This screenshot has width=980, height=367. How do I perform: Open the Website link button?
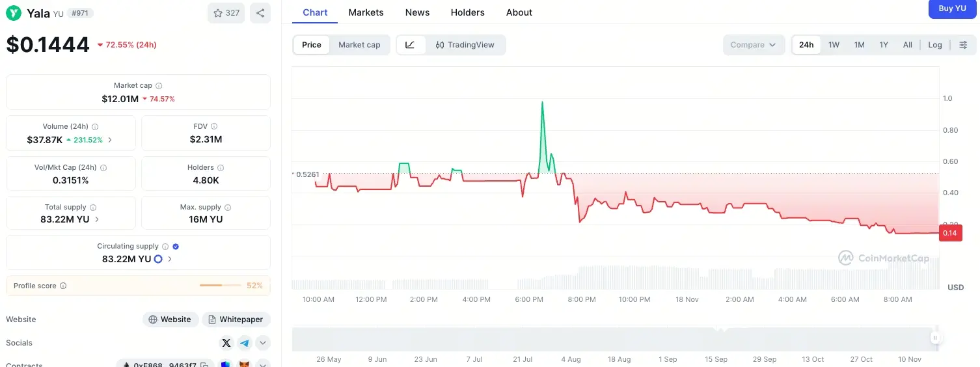(170, 319)
